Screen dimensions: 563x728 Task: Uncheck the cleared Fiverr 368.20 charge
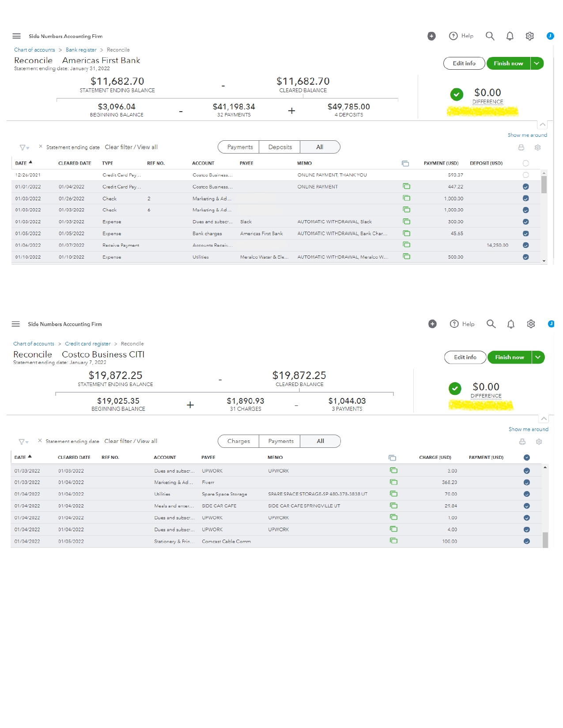(526, 483)
